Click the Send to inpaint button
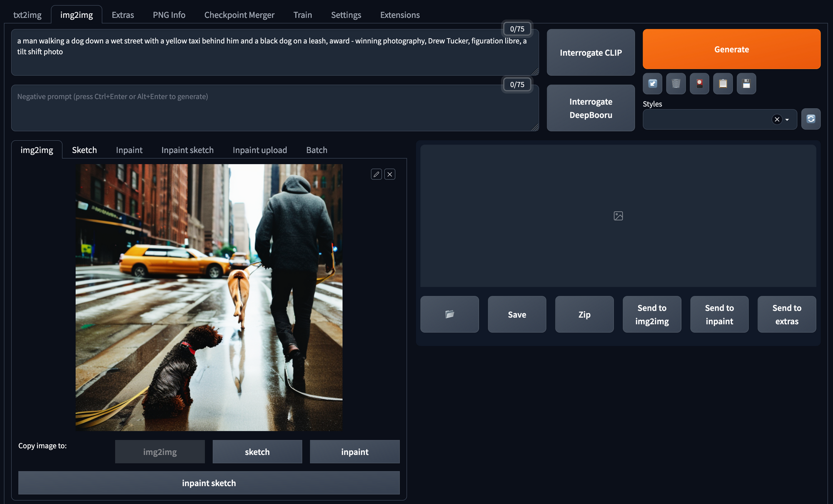833x504 pixels. click(719, 314)
